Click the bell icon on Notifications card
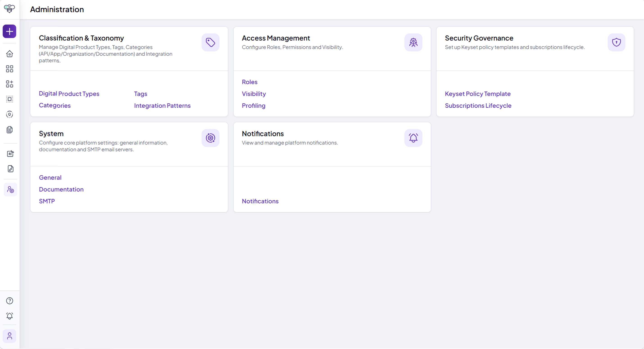Viewport: 644px width, 349px height. (414, 138)
